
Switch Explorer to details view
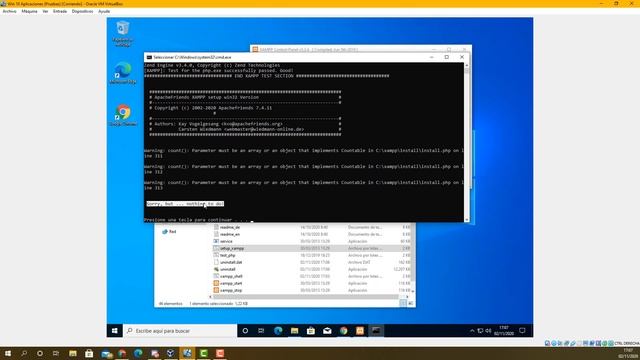pyautogui.click(x=403, y=303)
